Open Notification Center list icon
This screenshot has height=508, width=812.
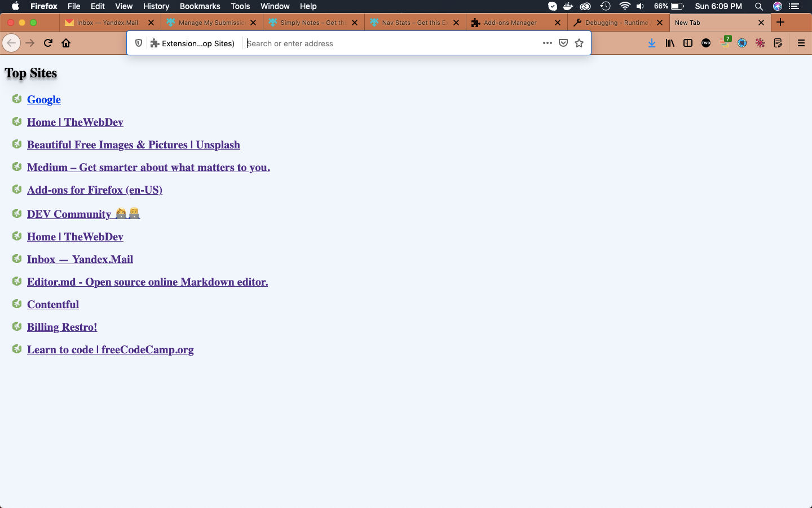tap(795, 6)
